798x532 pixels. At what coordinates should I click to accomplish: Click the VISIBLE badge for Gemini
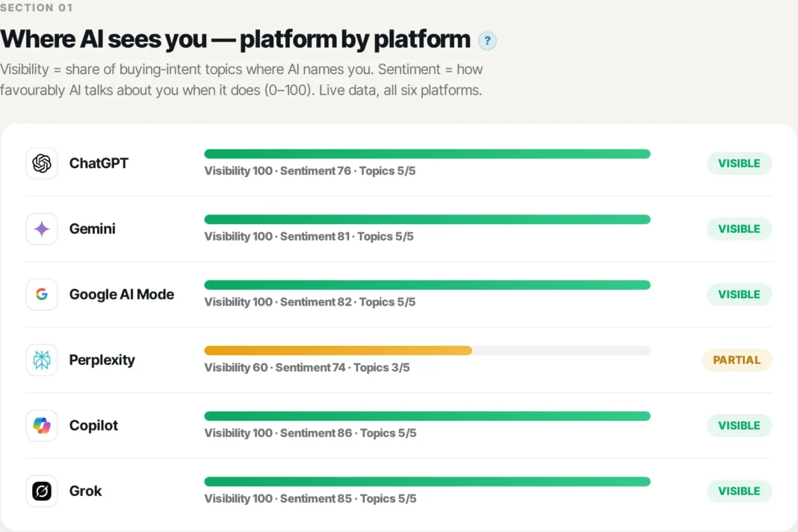(739, 229)
